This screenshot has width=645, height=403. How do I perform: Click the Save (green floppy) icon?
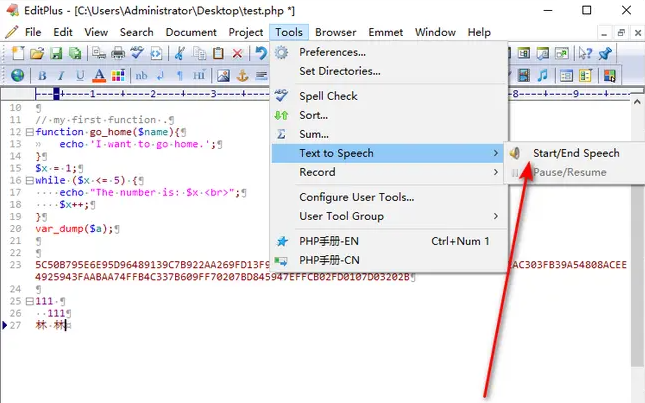tap(56, 53)
